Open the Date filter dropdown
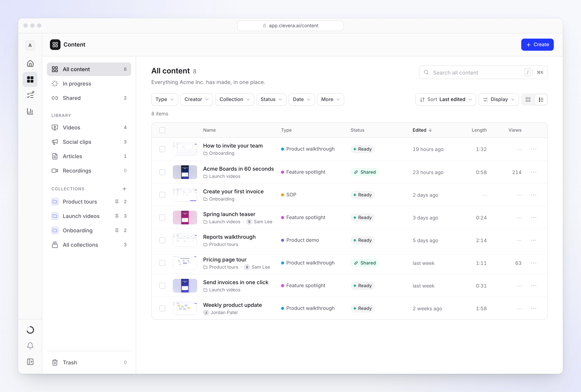The width and height of the screenshot is (581, 392). click(x=301, y=100)
